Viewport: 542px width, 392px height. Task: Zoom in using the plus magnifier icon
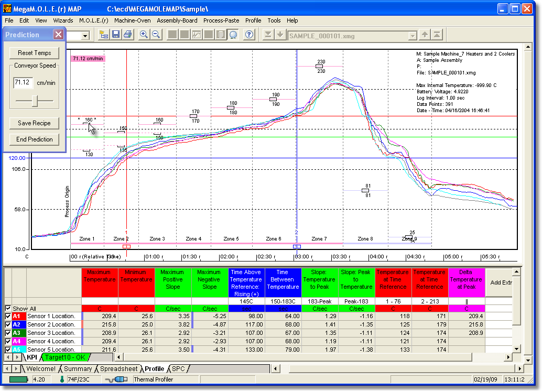click(x=144, y=35)
